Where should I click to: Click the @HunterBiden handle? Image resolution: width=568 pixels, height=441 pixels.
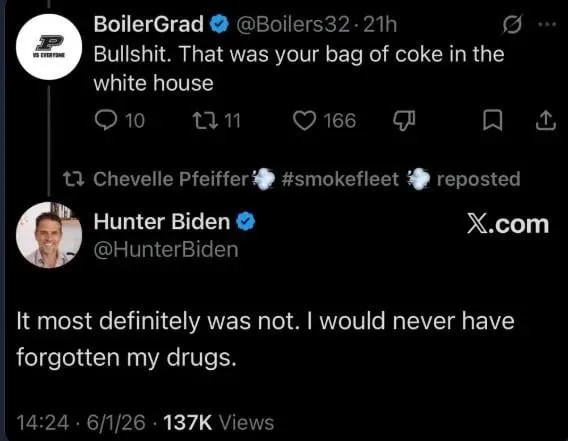(x=166, y=250)
